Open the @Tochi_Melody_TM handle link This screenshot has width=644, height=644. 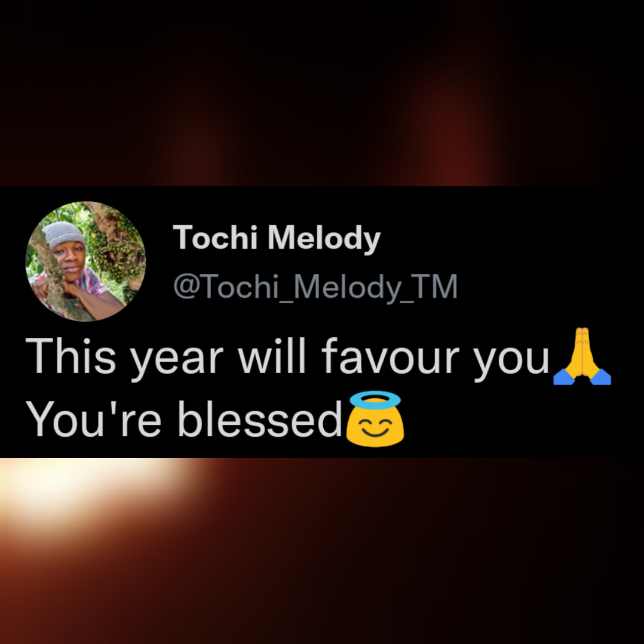click(315, 287)
